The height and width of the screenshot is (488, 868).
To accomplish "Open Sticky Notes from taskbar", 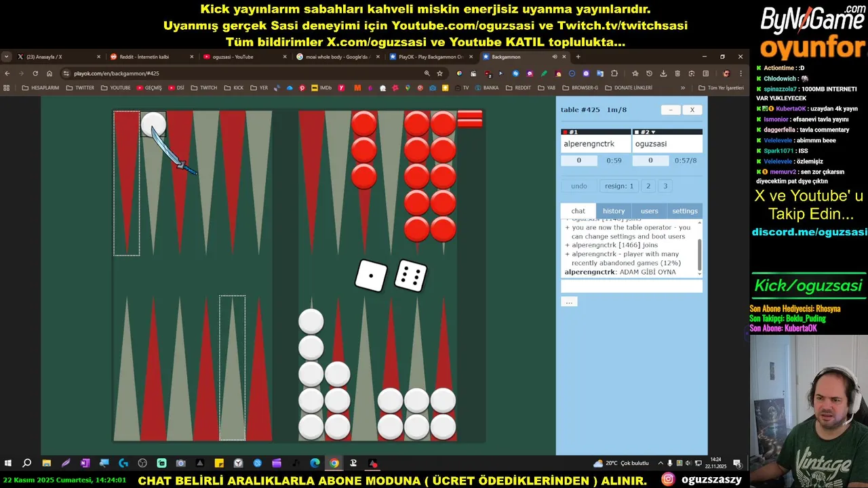I will pyautogui.click(x=219, y=464).
